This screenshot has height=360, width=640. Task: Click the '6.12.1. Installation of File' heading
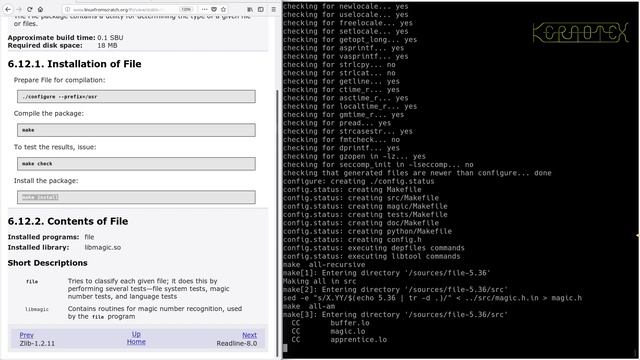tap(75, 64)
